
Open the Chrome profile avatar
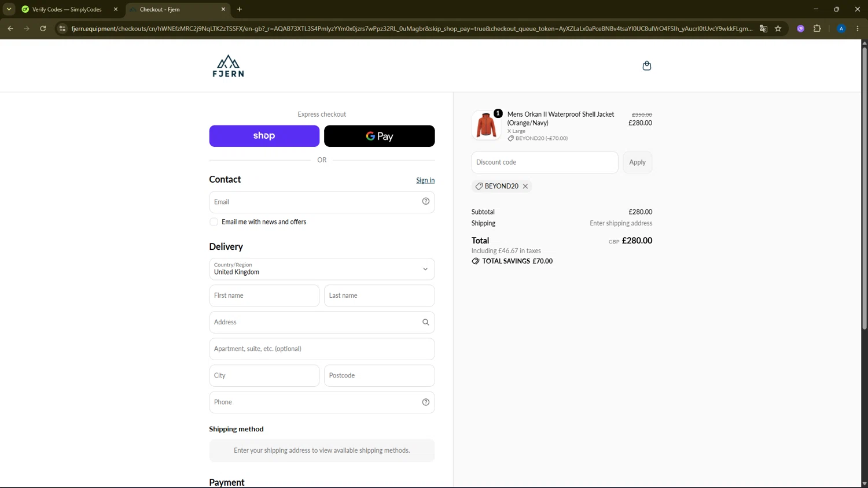(841, 28)
